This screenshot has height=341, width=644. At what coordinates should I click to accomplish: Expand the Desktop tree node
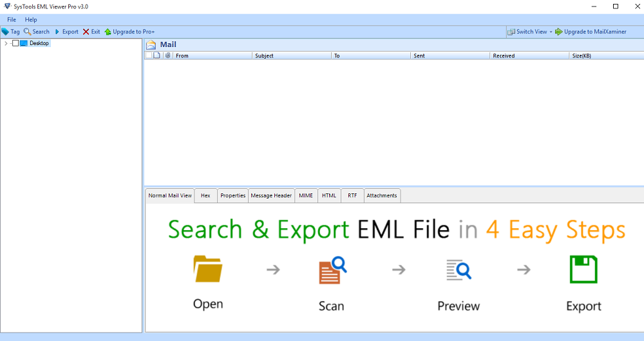coord(6,43)
